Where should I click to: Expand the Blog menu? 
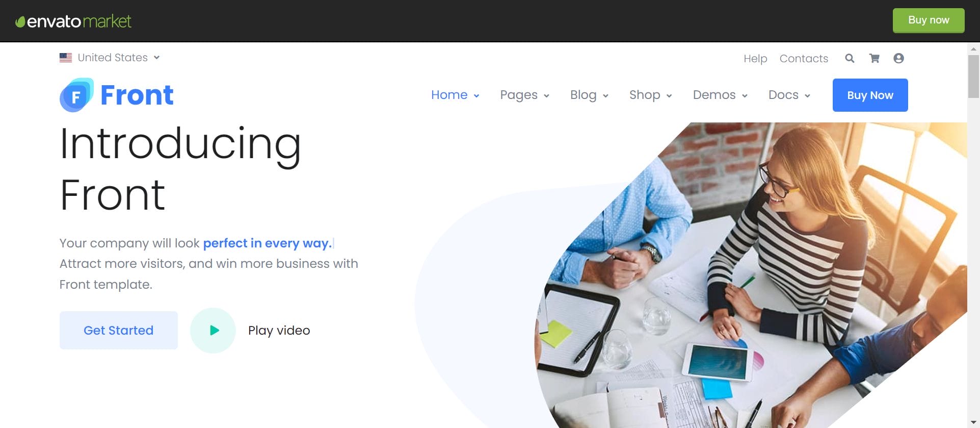pyautogui.click(x=589, y=95)
